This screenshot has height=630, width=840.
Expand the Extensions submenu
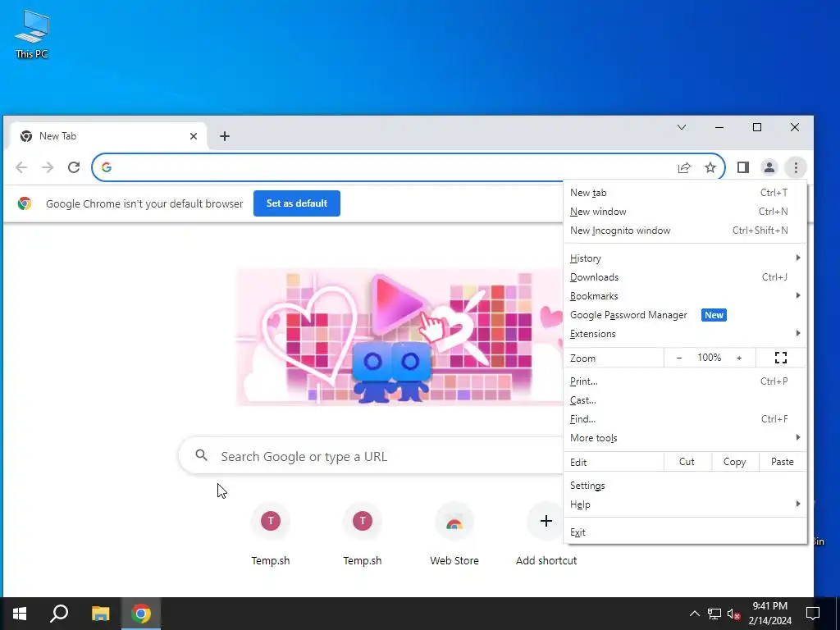click(x=685, y=334)
